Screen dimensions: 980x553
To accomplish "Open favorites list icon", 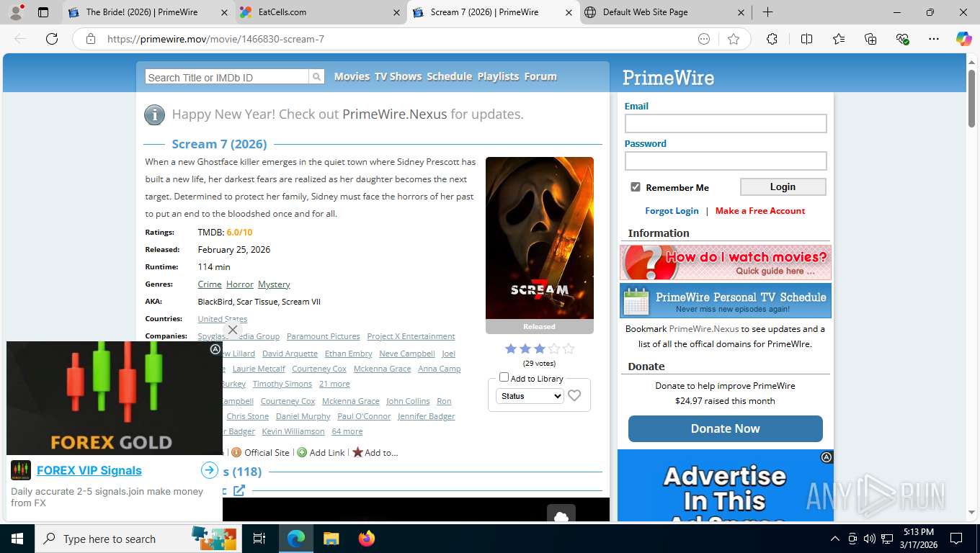I will pos(839,39).
